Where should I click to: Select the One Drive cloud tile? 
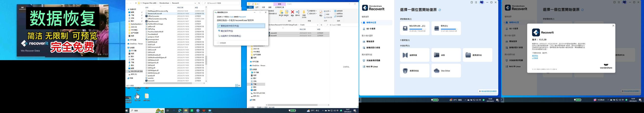446,71
